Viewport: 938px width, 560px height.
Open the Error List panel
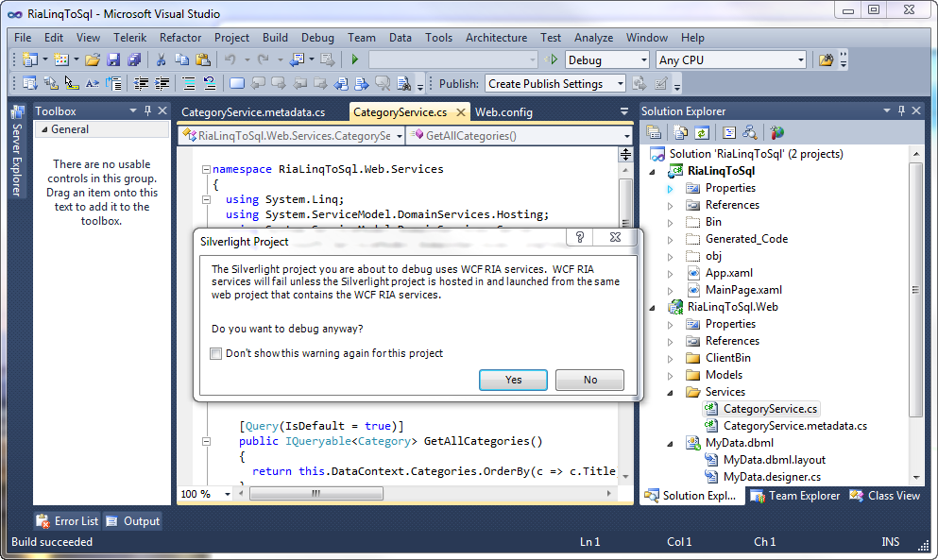click(67, 521)
